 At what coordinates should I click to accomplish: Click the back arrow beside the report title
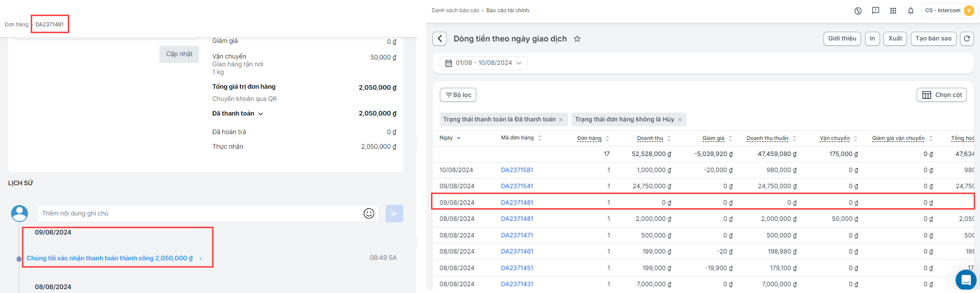click(x=439, y=39)
